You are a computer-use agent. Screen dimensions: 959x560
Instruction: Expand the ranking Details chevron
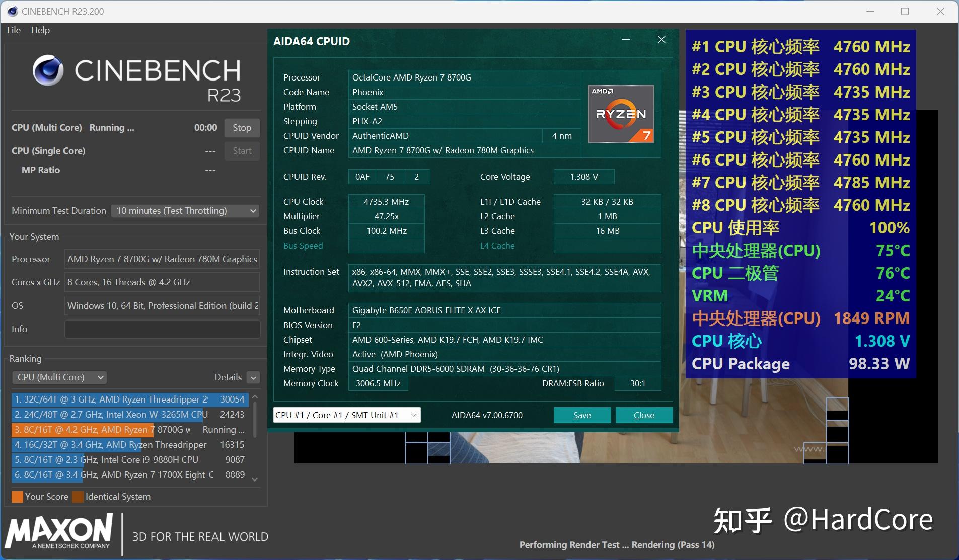point(254,377)
